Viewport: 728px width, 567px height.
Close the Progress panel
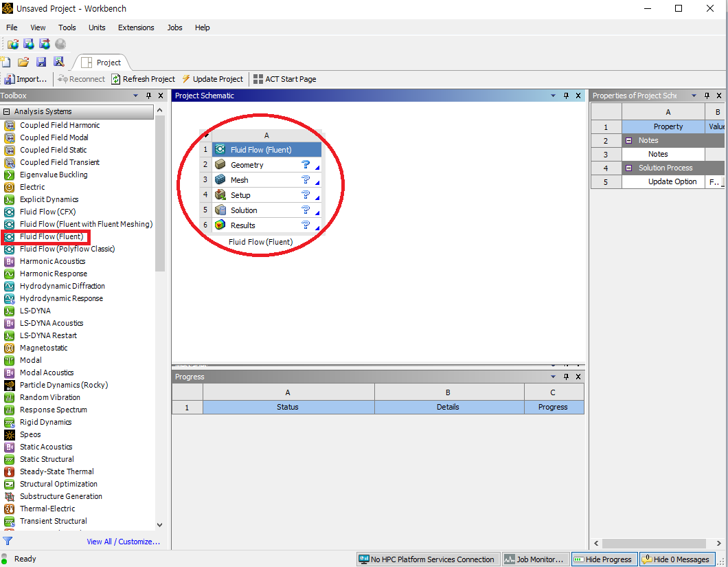click(x=578, y=377)
